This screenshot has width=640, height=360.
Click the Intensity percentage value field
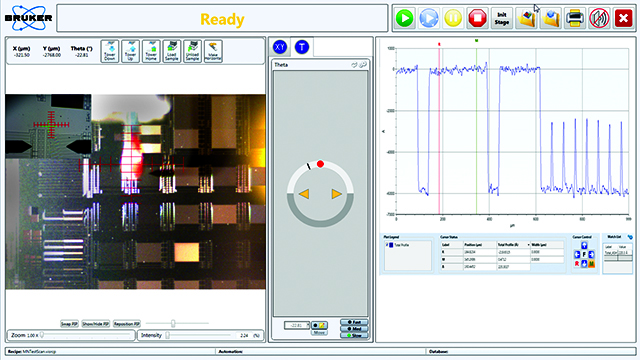244,336
